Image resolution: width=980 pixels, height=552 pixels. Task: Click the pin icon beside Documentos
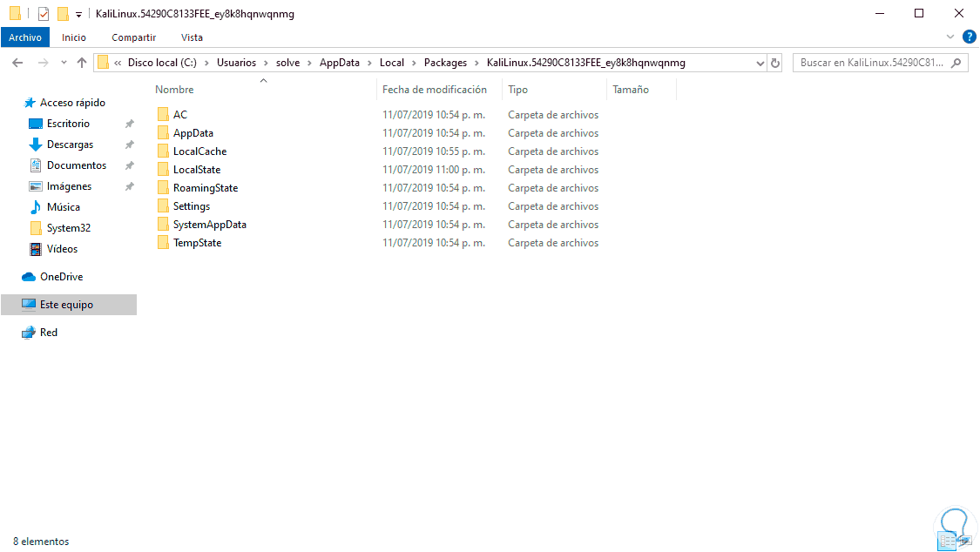130,165
